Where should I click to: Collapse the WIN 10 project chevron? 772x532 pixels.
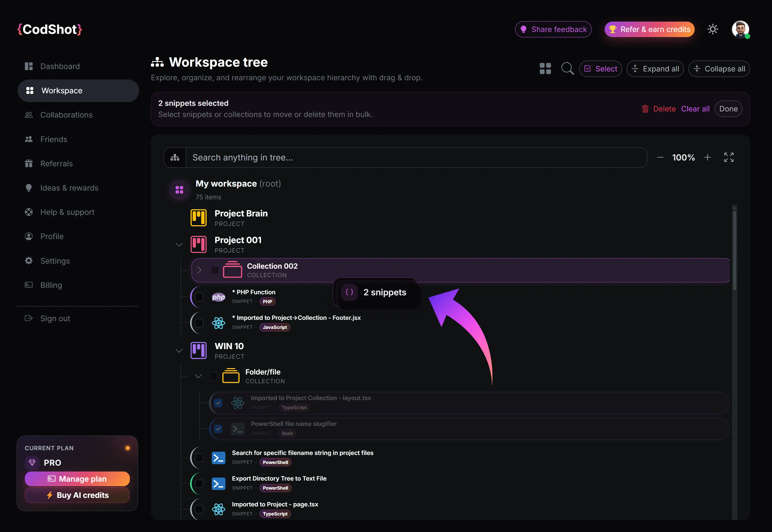[179, 351]
